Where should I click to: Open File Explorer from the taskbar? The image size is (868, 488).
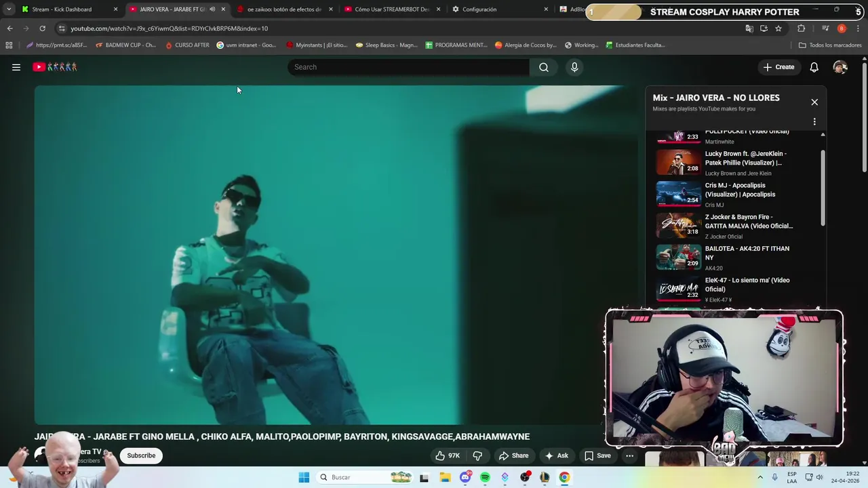click(445, 477)
